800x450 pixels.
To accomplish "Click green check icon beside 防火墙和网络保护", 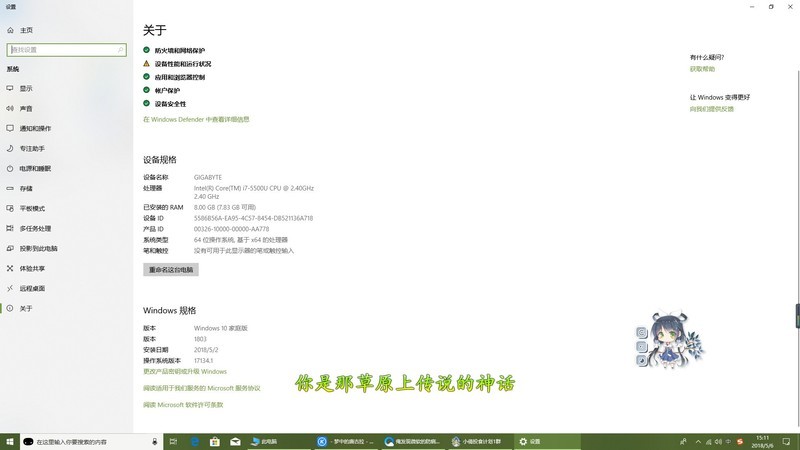I will point(146,50).
